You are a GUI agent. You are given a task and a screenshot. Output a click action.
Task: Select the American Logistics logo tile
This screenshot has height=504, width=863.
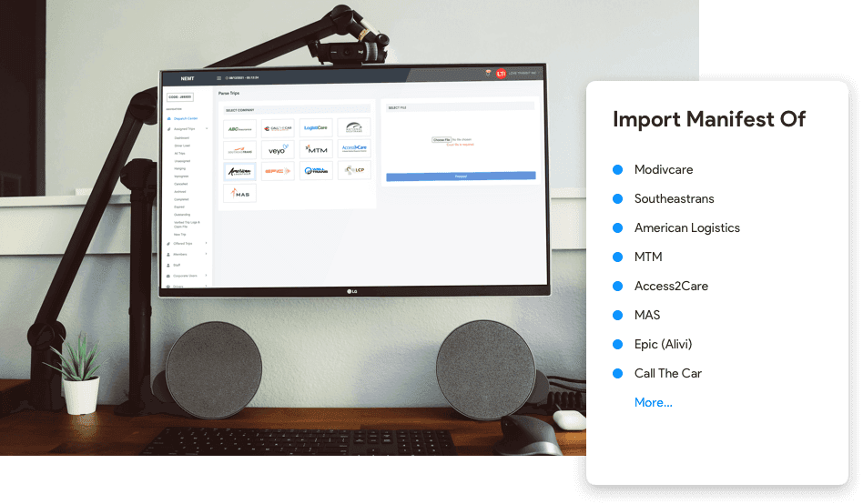[239, 172]
